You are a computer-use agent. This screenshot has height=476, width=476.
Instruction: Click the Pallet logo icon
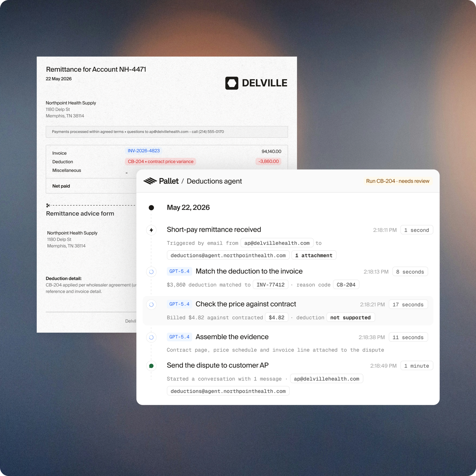(150, 181)
